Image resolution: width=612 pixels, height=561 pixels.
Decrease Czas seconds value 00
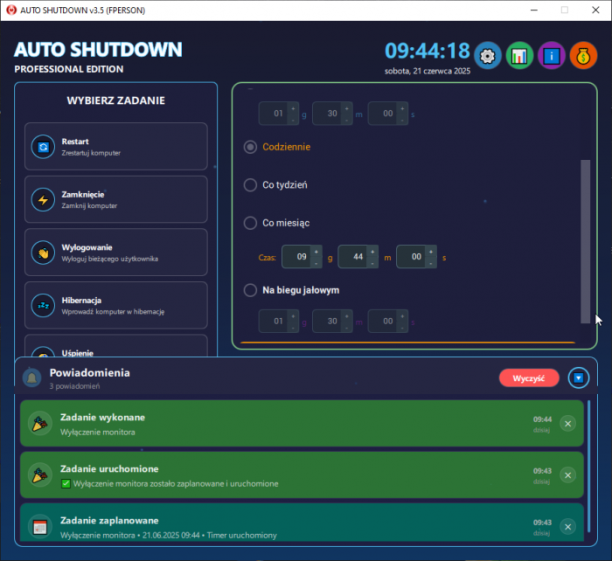[431, 263]
